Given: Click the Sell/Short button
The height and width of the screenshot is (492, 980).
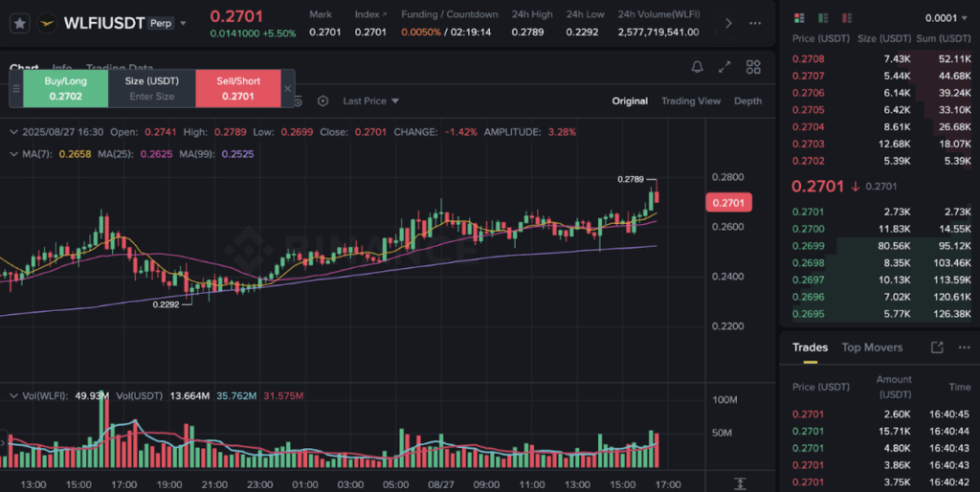Looking at the screenshot, I should 237,89.
